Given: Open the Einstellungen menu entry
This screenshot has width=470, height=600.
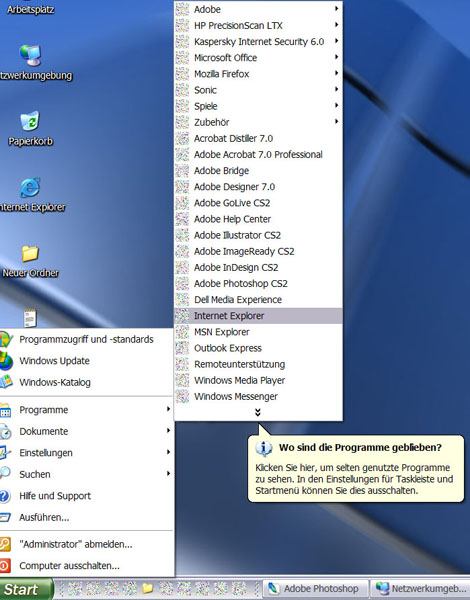Looking at the screenshot, I should [x=86, y=453].
